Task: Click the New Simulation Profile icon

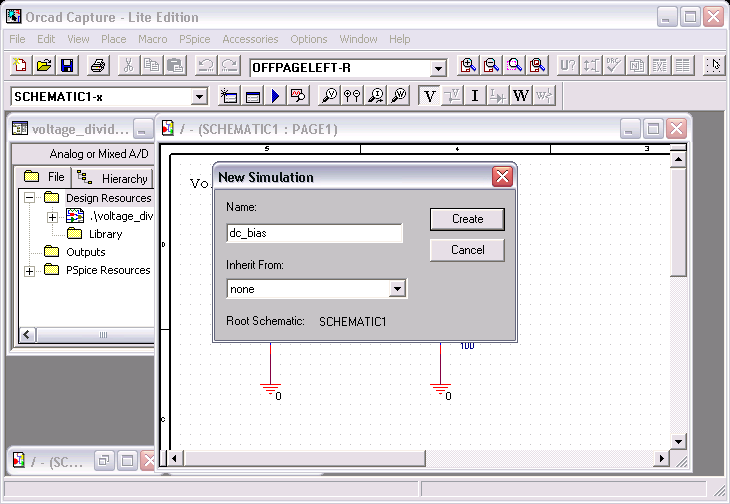Action: [x=229, y=96]
